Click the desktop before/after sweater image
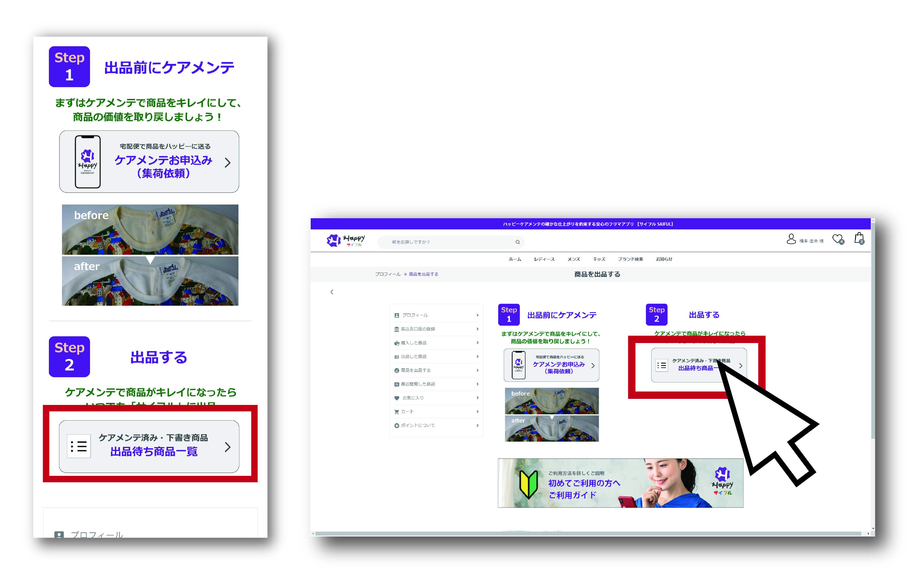This screenshot has height=586, width=924. coord(552,415)
